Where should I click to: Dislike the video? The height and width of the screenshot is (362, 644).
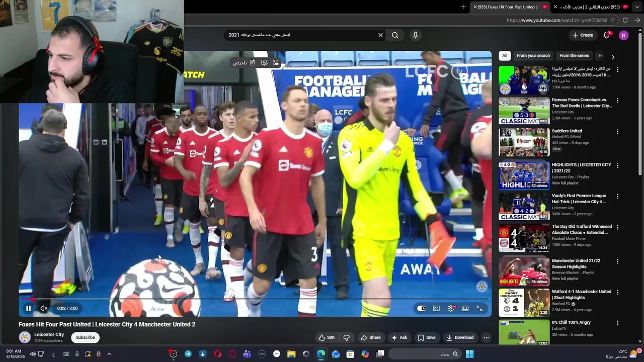coord(346,337)
